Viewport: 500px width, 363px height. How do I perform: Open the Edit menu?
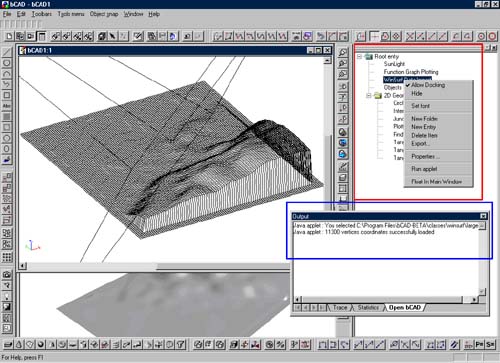click(21, 14)
